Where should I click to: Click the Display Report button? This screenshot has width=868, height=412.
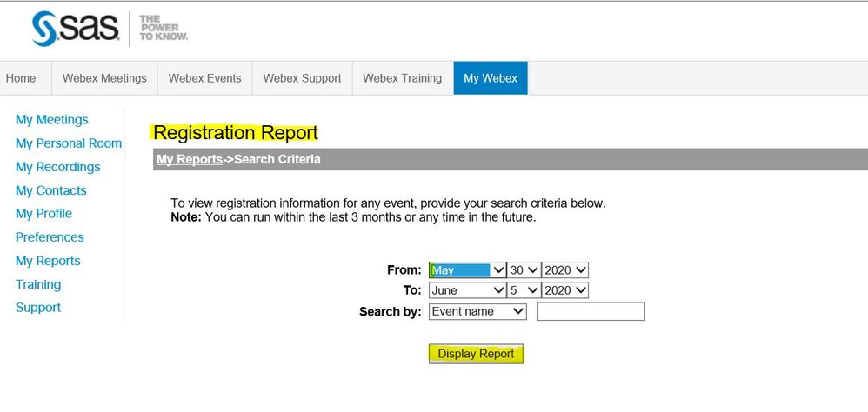[x=476, y=354]
